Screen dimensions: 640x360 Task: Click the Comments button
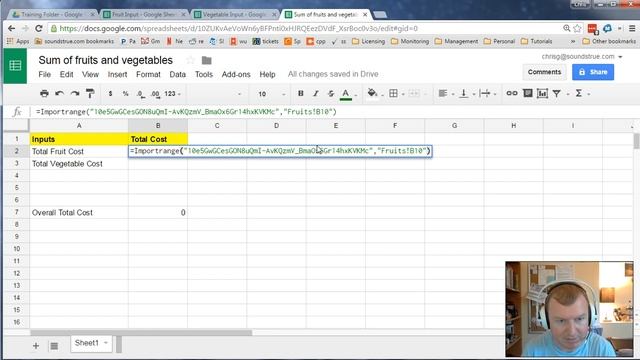click(544, 72)
